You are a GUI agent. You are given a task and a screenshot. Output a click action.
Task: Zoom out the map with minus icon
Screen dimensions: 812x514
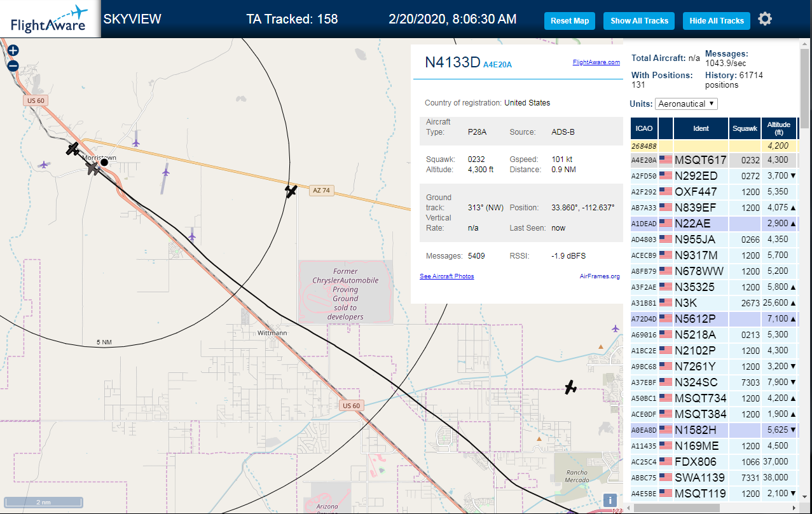tap(13, 65)
